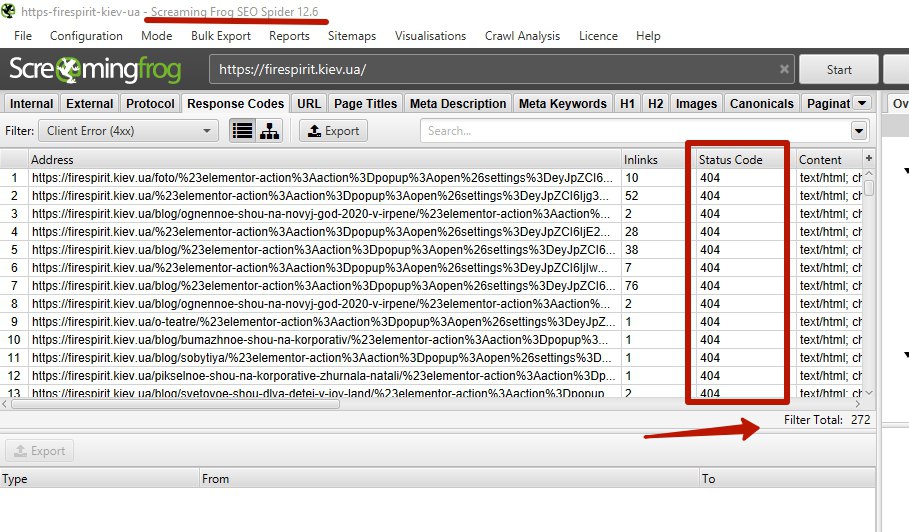Click the Inlinks value 38 in row 5

631,250
